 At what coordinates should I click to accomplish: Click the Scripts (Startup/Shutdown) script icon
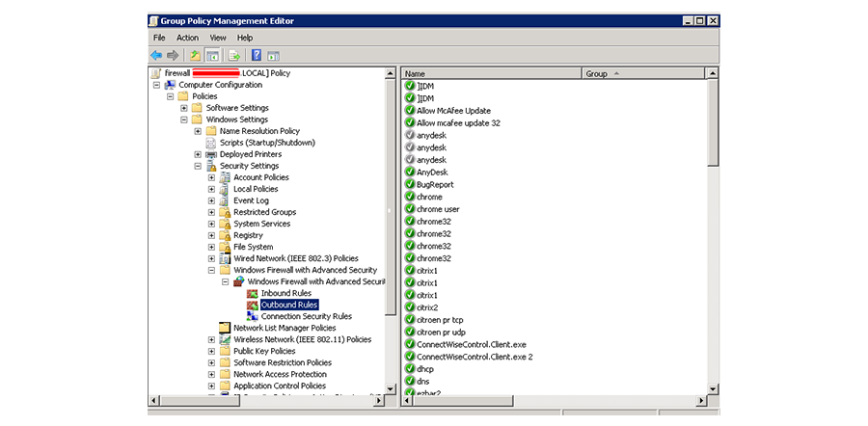pyautogui.click(x=211, y=143)
